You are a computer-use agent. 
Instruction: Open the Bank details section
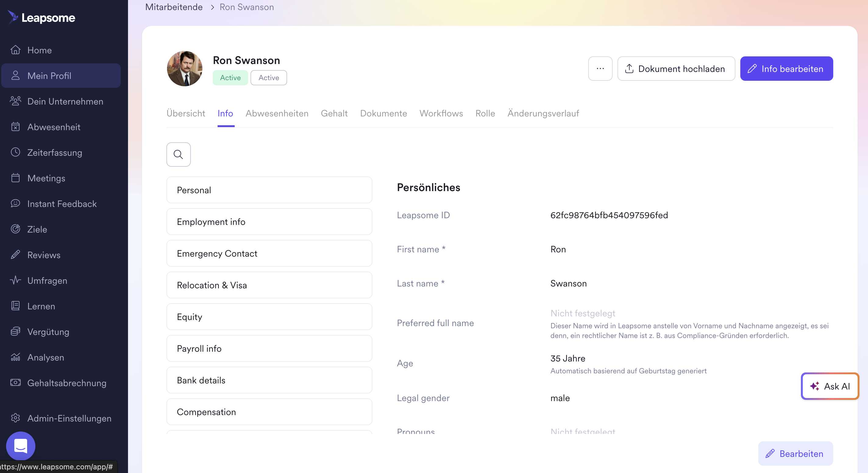269,380
